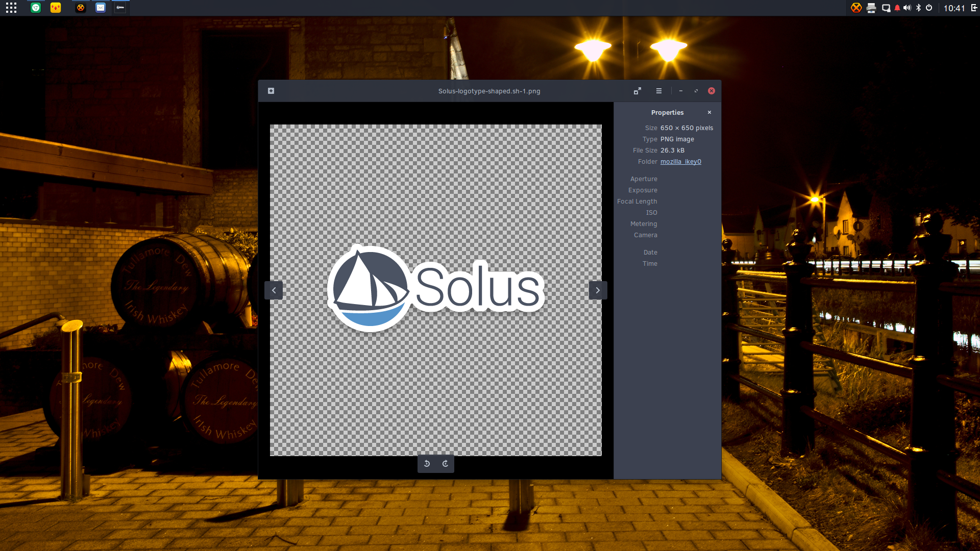Screen dimensions: 980x551
Task: Rotate image counter-clockwise
Action: pyautogui.click(x=427, y=463)
